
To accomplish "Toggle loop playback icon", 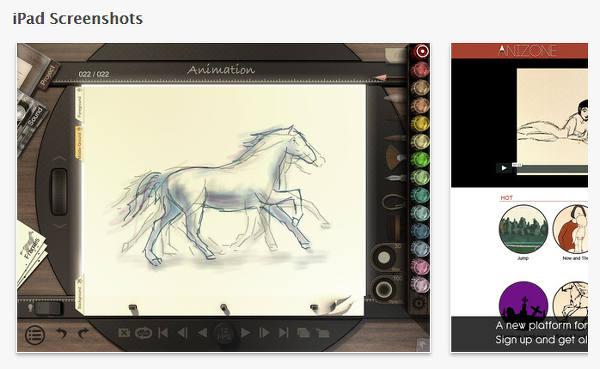I will point(143,333).
